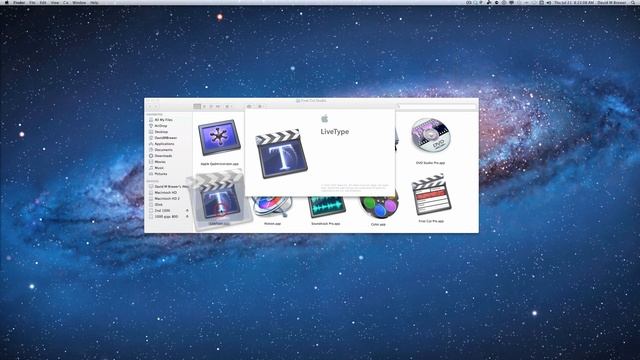The image size is (640, 360).
Task: Open the Apple menu
Action: (x=6, y=2)
